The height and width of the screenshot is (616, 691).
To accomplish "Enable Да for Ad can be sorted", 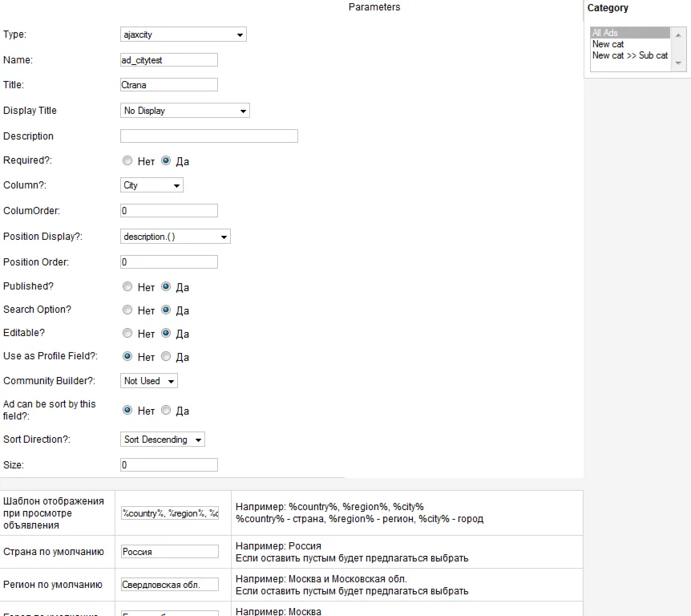I will [166, 410].
